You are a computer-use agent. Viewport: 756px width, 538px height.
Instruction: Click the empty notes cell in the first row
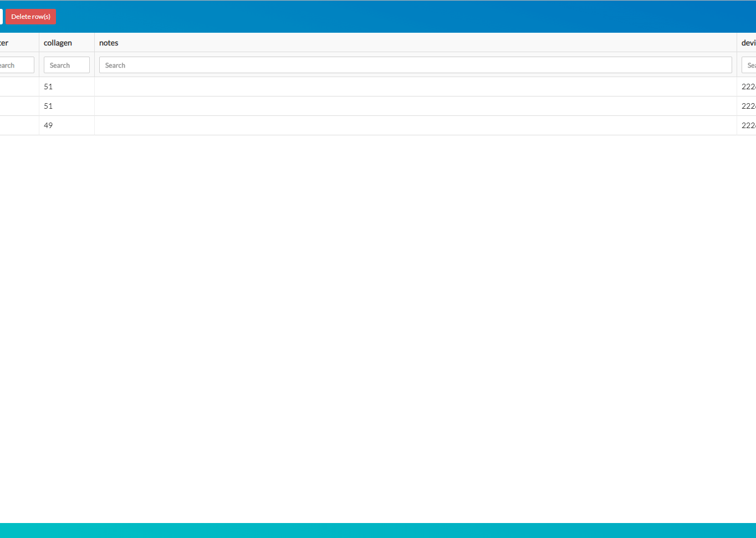pos(415,87)
